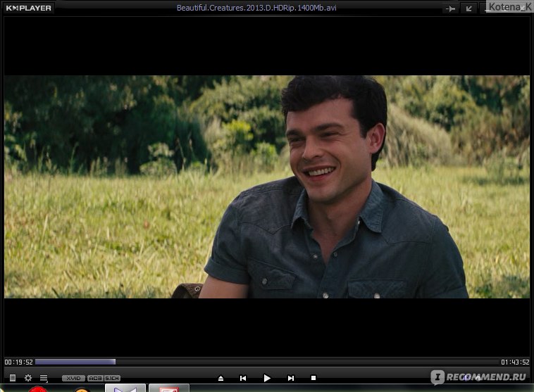Start playback with the play button

coord(267,378)
